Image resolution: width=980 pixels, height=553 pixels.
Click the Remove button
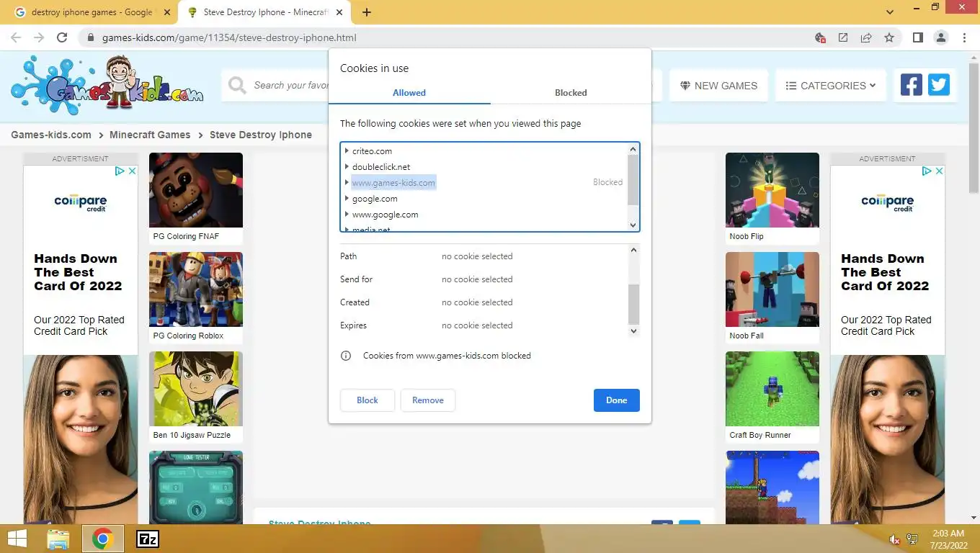(x=428, y=400)
